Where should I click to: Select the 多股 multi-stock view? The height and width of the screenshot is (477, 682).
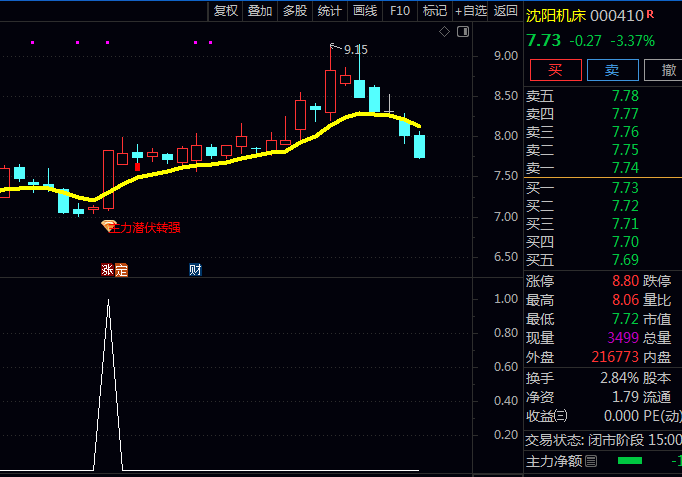[x=295, y=11]
